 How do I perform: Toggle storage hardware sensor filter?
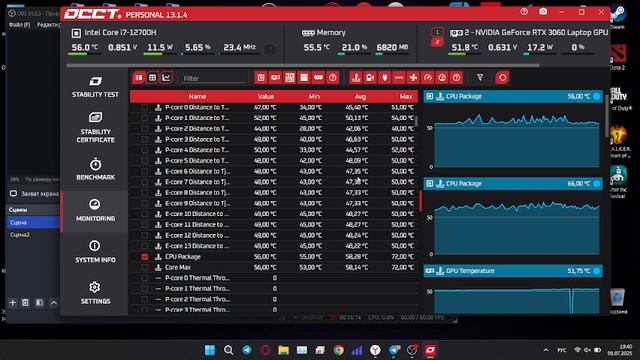point(304,78)
